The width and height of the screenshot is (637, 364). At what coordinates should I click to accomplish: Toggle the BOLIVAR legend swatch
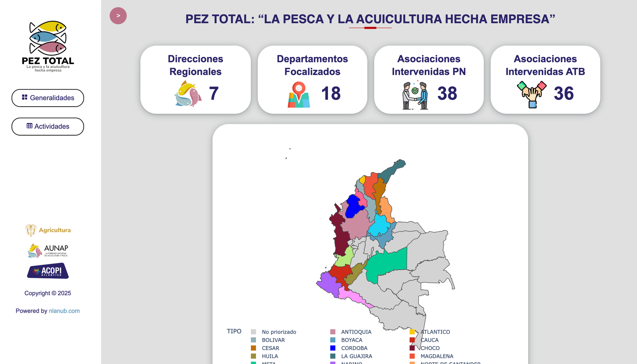[253, 340]
